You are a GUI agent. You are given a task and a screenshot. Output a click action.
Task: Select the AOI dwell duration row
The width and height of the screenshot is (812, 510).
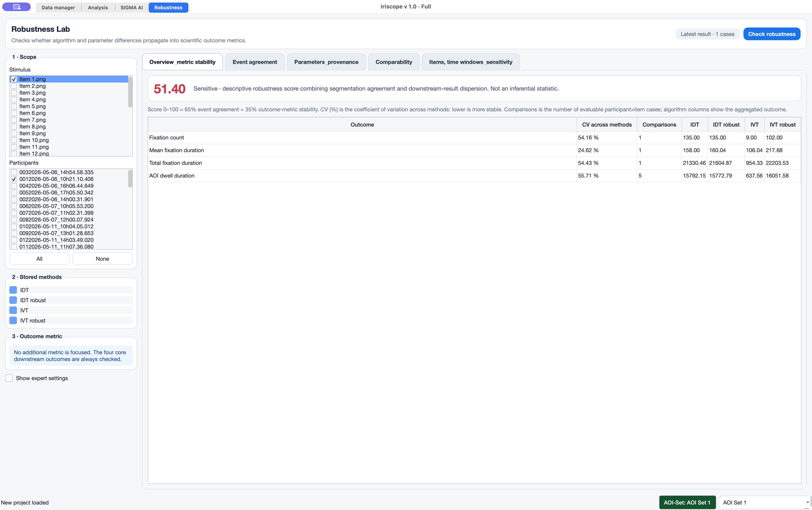474,176
